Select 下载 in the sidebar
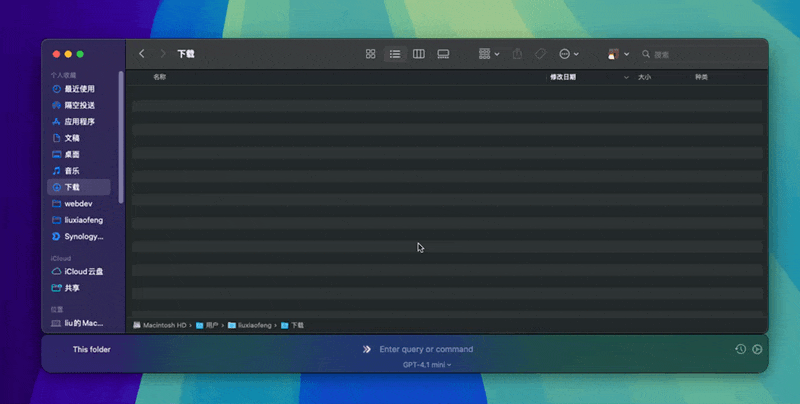This screenshot has height=404, width=800. pos(79,187)
